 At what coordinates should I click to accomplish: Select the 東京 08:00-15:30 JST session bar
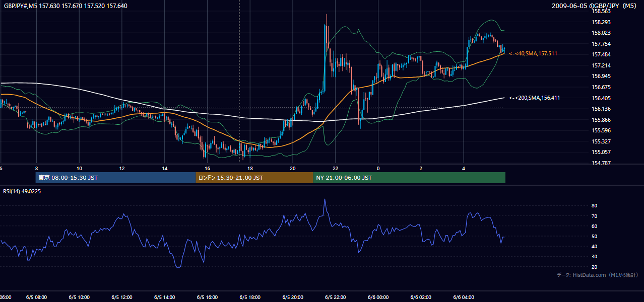click(116, 178)
